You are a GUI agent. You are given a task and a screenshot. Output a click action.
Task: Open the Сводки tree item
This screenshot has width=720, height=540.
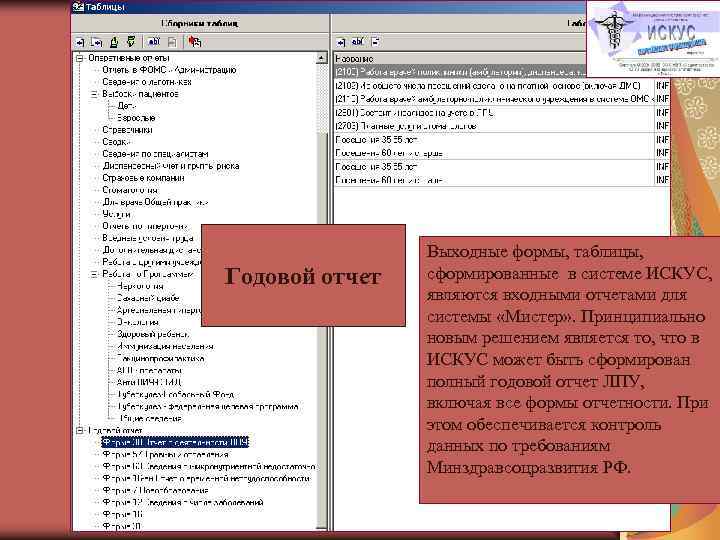click(117, 142)
